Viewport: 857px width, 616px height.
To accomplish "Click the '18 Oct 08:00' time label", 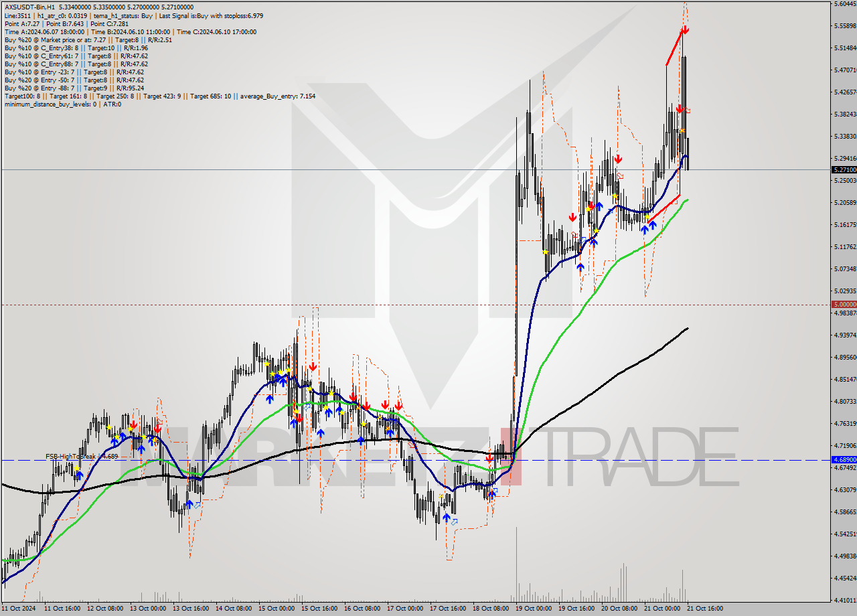I will [491, 609].
